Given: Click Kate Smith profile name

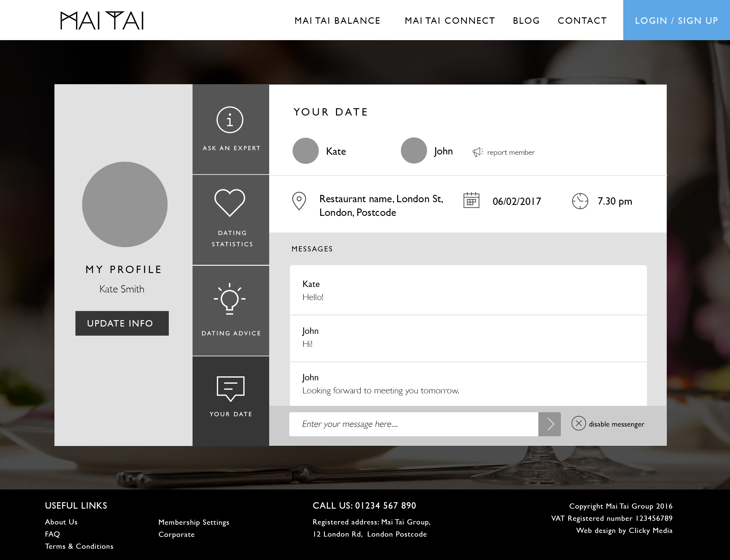Looking at the screenshot, I should click(x=122, y=289).
